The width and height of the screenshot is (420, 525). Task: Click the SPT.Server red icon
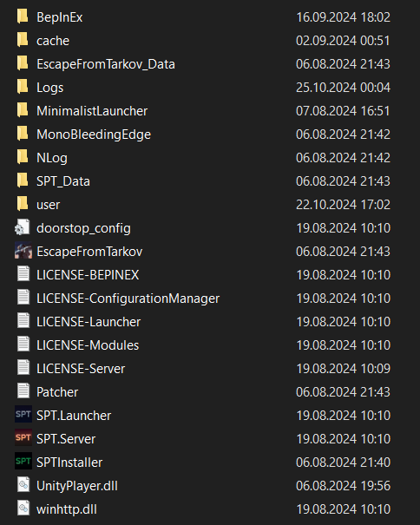(23, 438)
